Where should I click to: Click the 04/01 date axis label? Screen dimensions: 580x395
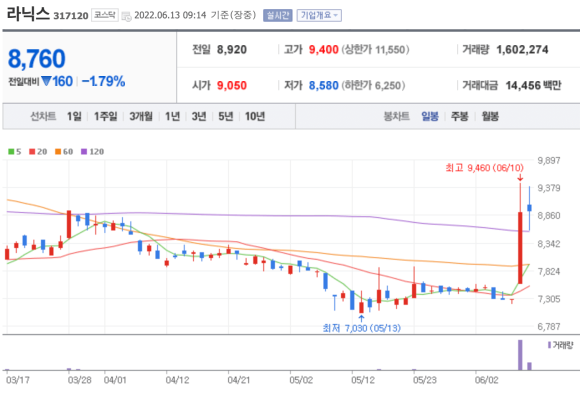(115, 380)
